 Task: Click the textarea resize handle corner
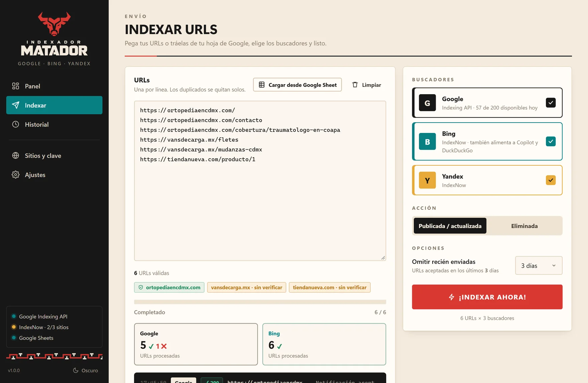pyautogui.click(x=383, y=257)
